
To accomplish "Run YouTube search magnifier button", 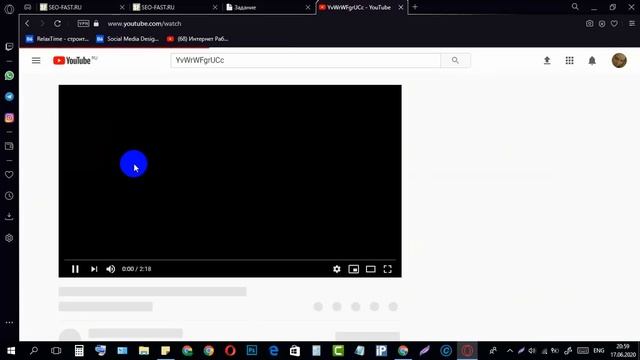I will click(x=455, y=60).
